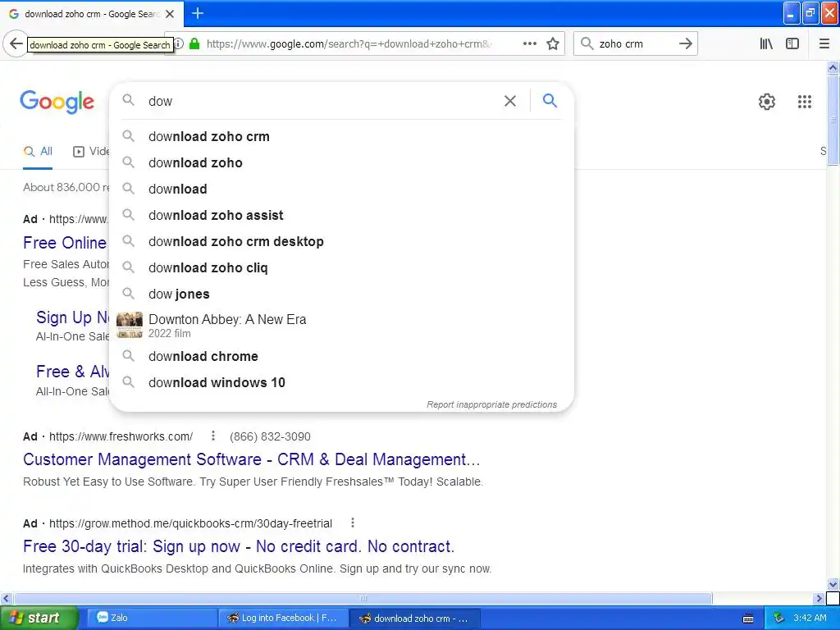Toggle the sidebar view icon

pyautogui.click(x=792, y=43)
